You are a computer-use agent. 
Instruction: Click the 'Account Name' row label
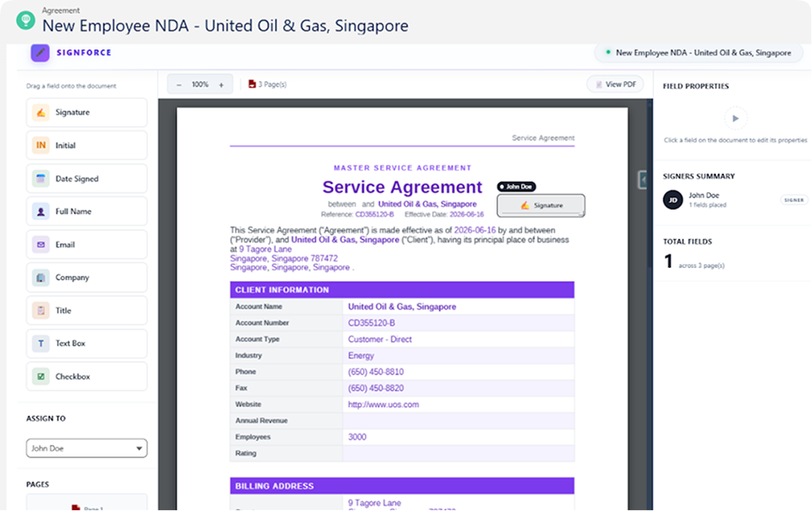(258, 307)
